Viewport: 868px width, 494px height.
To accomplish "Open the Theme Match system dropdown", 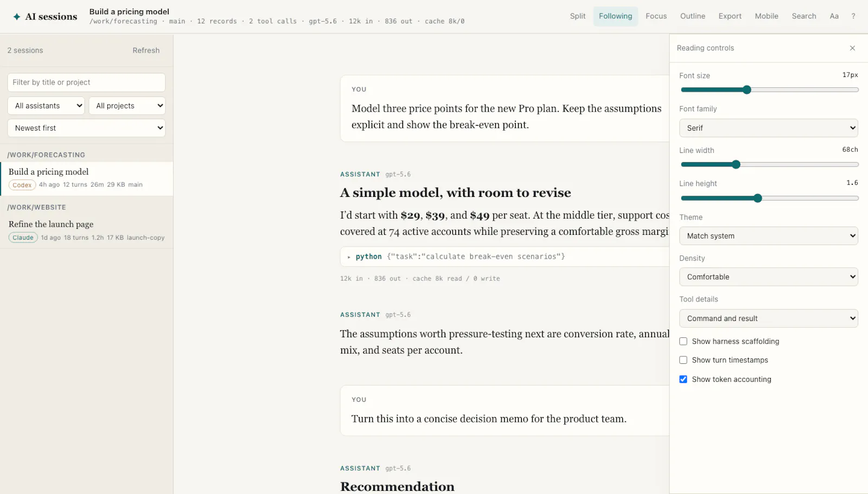I will click(769, 236).
